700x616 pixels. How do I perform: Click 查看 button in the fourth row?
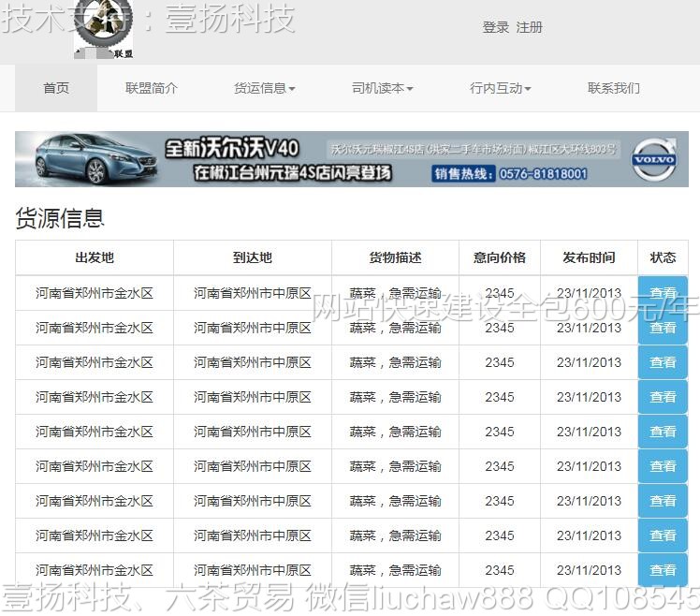point(663,397)
